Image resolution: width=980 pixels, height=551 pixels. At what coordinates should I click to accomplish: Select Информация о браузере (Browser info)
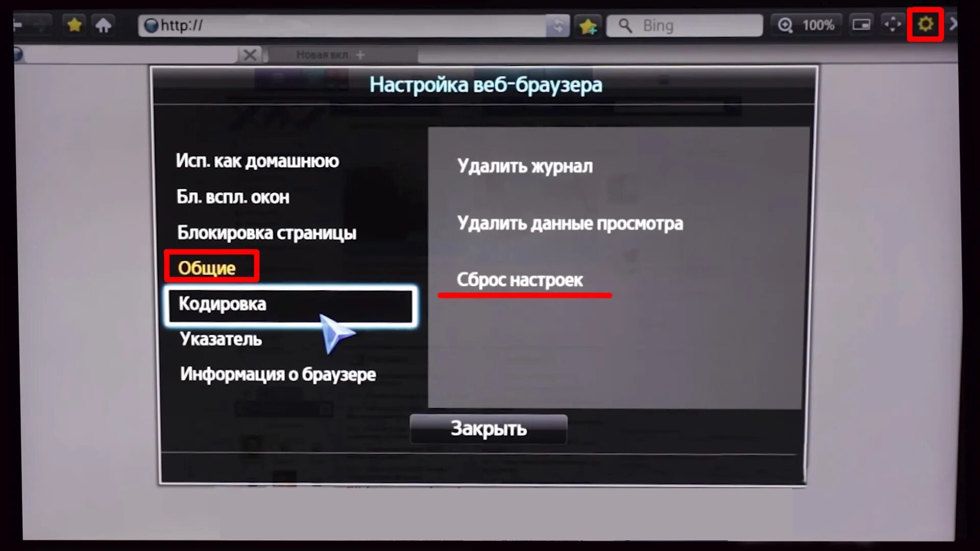tap(277, 374)
